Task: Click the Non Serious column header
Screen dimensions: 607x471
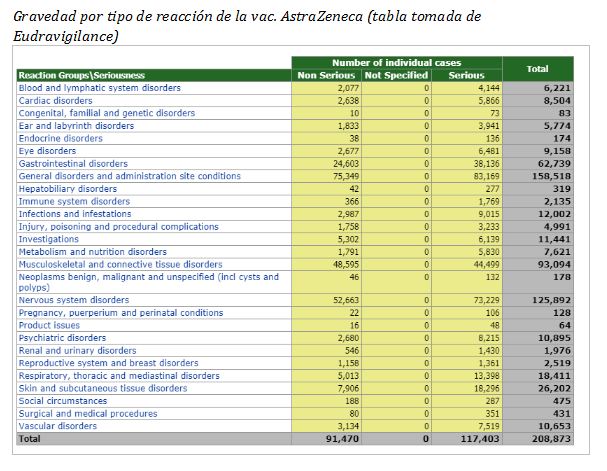Action: [326, 75]
